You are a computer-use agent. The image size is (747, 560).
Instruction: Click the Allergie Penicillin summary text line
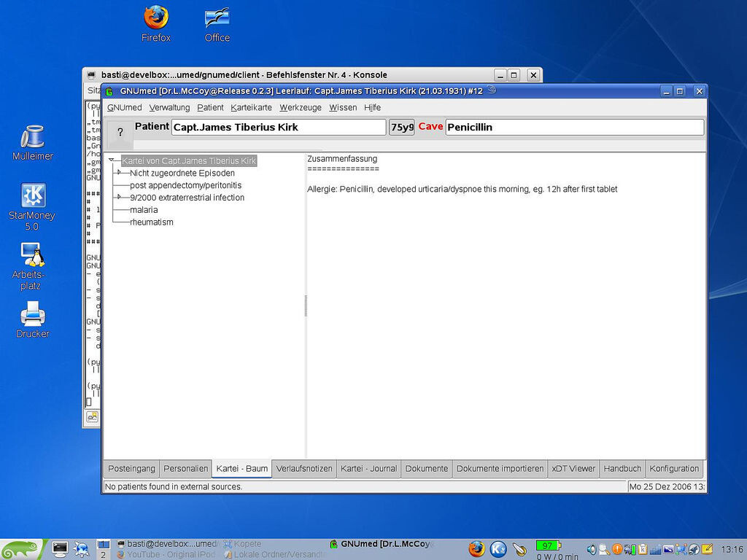462,189
